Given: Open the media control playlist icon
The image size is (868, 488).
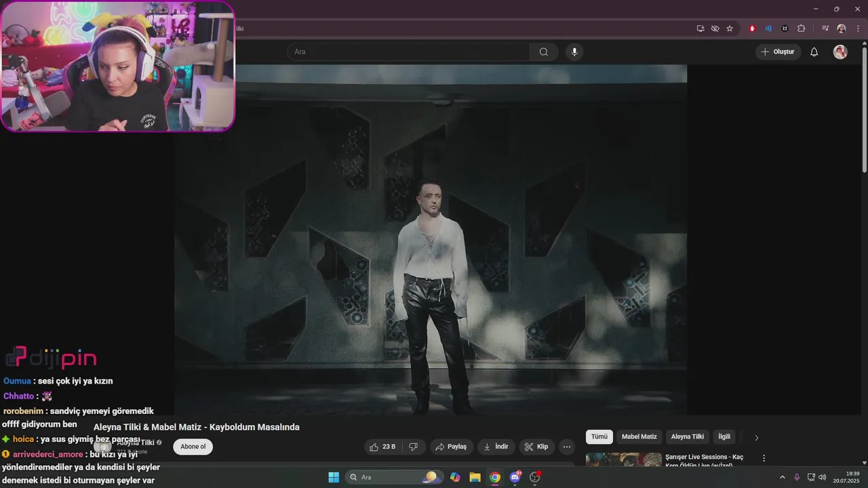Looking at the screenshot, I should click(x=825, y=28).
